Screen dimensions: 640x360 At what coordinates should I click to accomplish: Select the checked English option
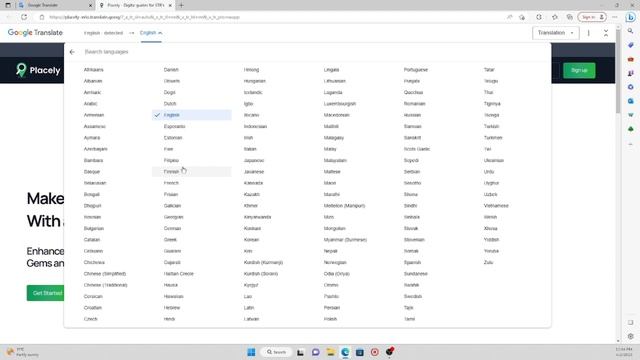(192, 115)
